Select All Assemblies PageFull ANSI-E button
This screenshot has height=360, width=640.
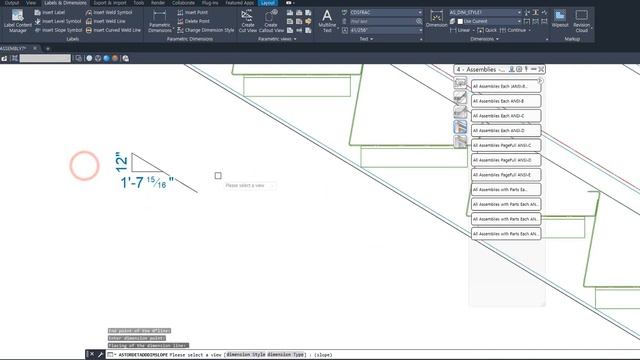point(506,175)
